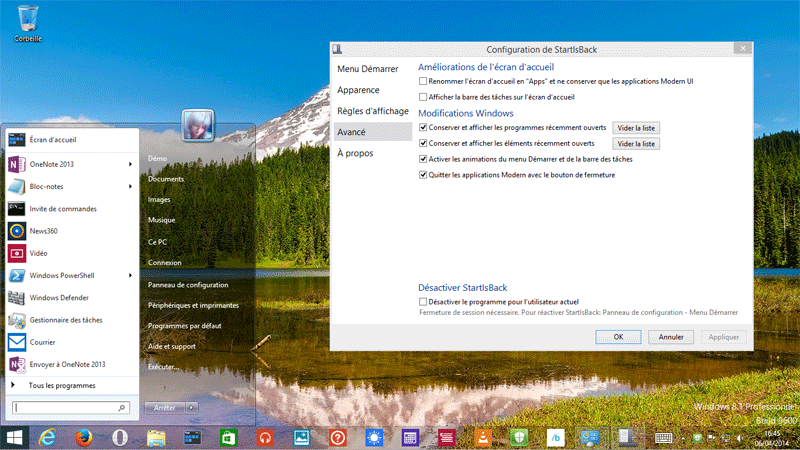
Task: Launch Firefox from the taskbar
Action: pyautogui.click(x=82, y=437)
